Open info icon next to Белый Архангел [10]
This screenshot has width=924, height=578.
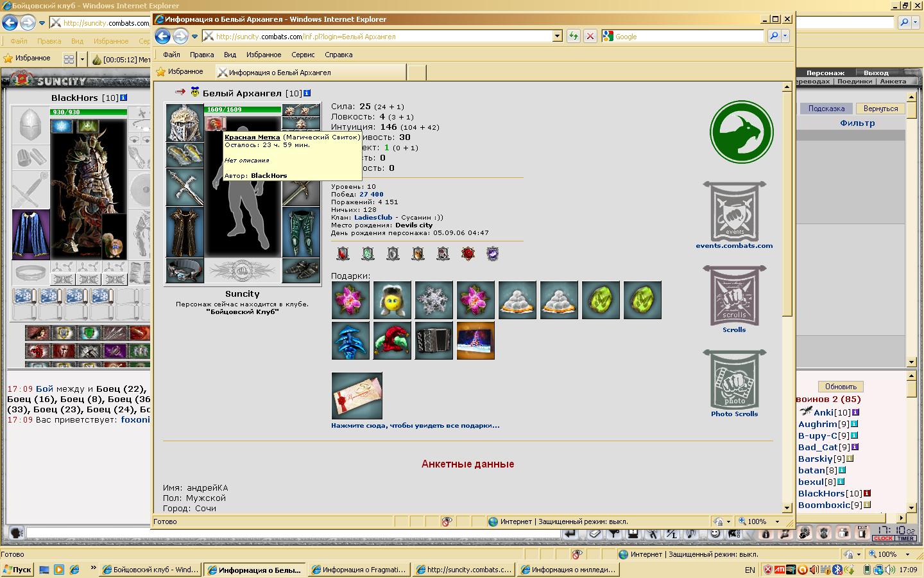(307, 93)
